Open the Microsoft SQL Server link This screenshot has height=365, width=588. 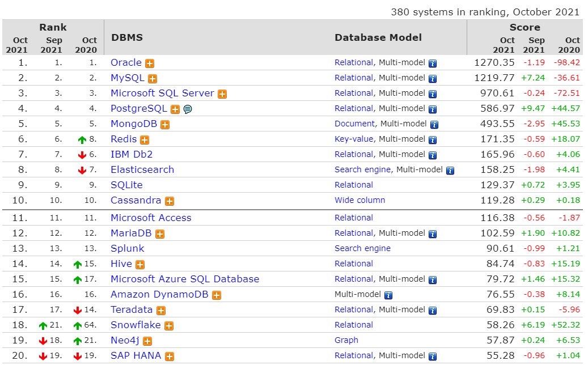click(162, 94)
